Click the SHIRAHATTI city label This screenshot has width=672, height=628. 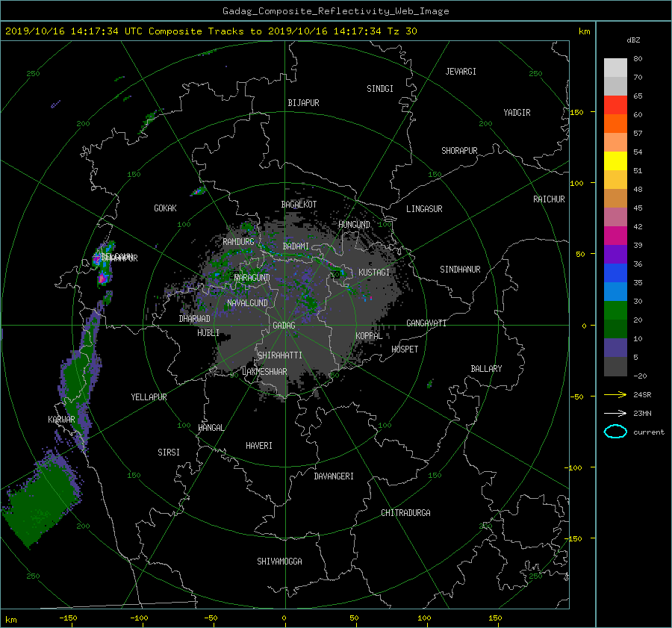point(280,355)
